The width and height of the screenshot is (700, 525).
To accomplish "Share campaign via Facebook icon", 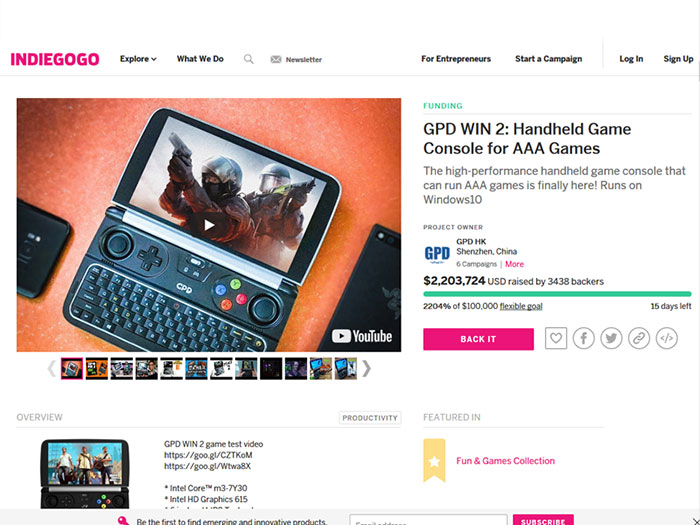I will coord(583,338).
